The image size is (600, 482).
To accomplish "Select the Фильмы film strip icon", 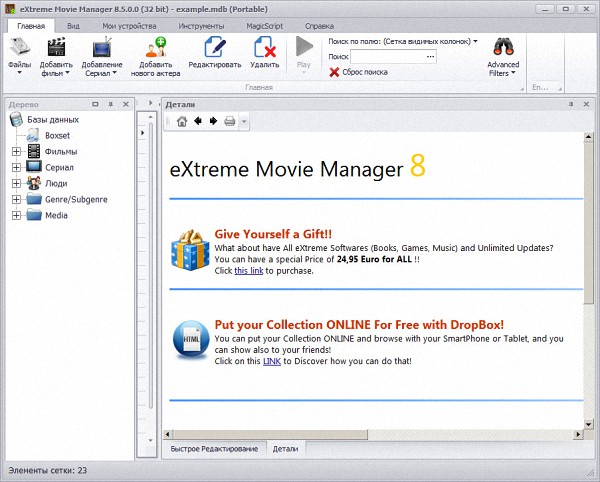I will (x=34, y=151).
